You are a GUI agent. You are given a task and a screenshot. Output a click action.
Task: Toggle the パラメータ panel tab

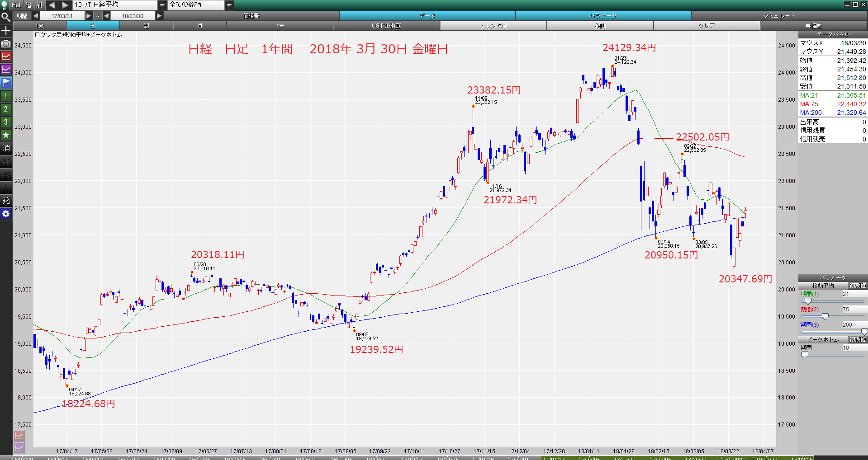pyautogui.click(x=603, y=16)
